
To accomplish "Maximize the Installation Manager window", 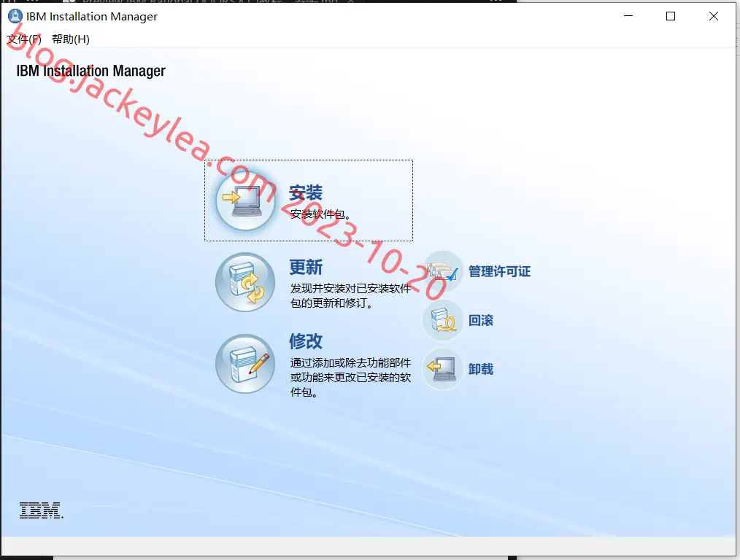I will (671, 16).
